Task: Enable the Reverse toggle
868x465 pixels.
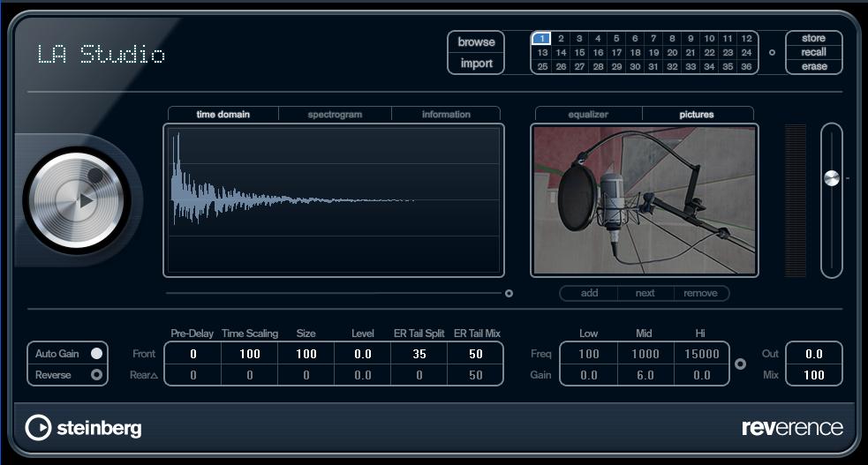Action: pyautogui.click(x=96, y=374)
